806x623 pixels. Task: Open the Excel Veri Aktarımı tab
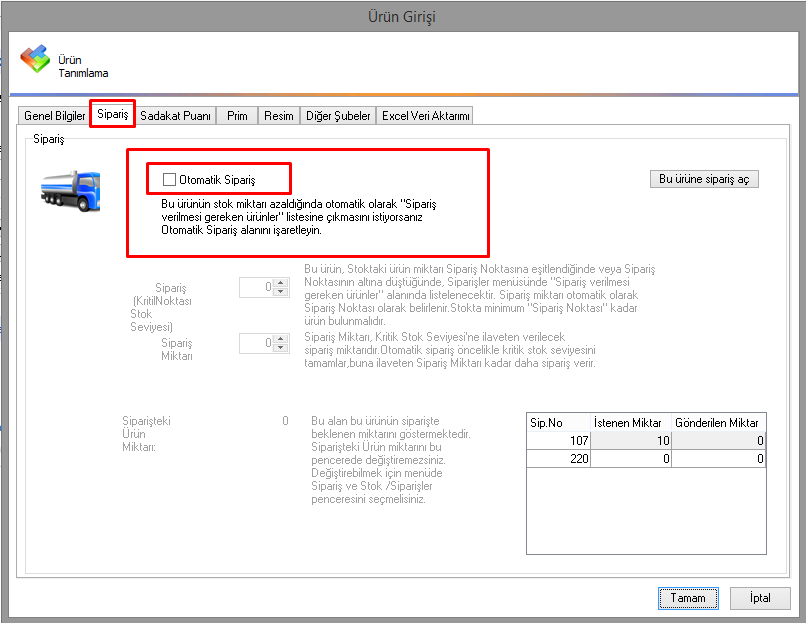(425, 116)
